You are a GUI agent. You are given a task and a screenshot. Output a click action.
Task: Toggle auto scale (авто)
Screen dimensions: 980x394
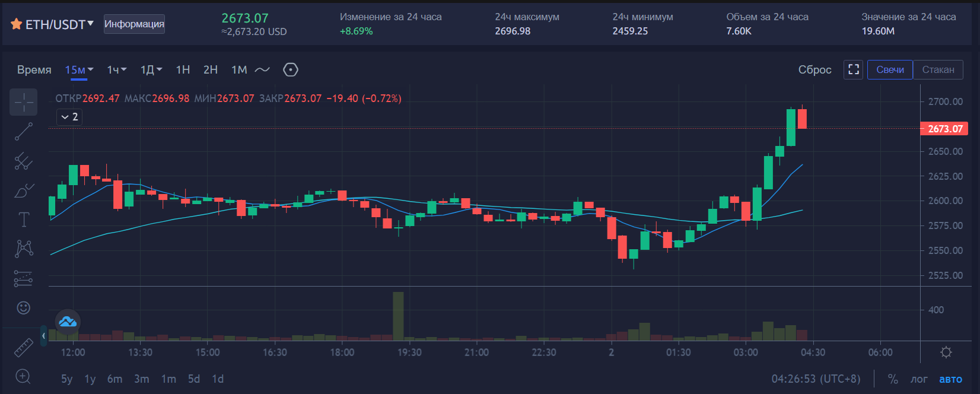click(x=950, y=379)
